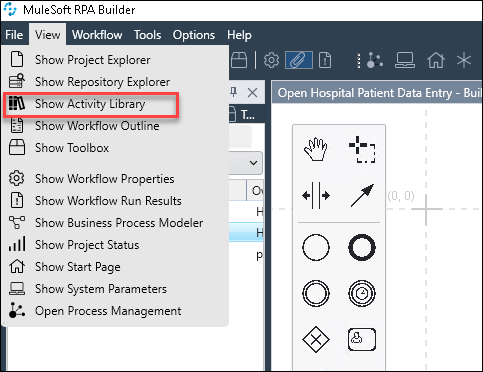Select Open Process Management menu entry
This screenshot has height=372, width=483.
point(115,311)
